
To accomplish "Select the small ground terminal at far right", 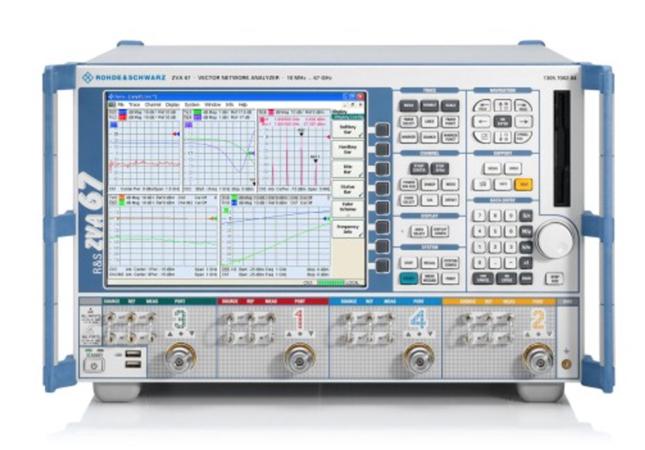I will (x=566, y=364).
